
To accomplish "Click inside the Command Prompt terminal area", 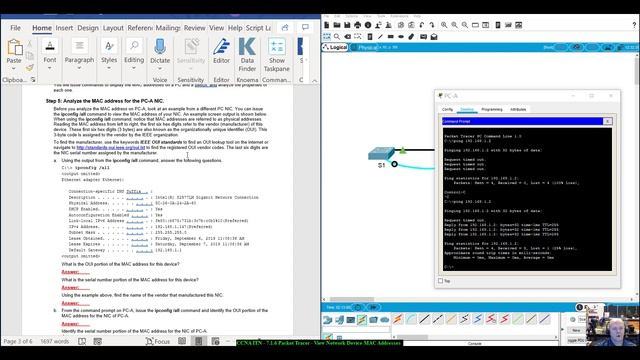I will (527, 199).
